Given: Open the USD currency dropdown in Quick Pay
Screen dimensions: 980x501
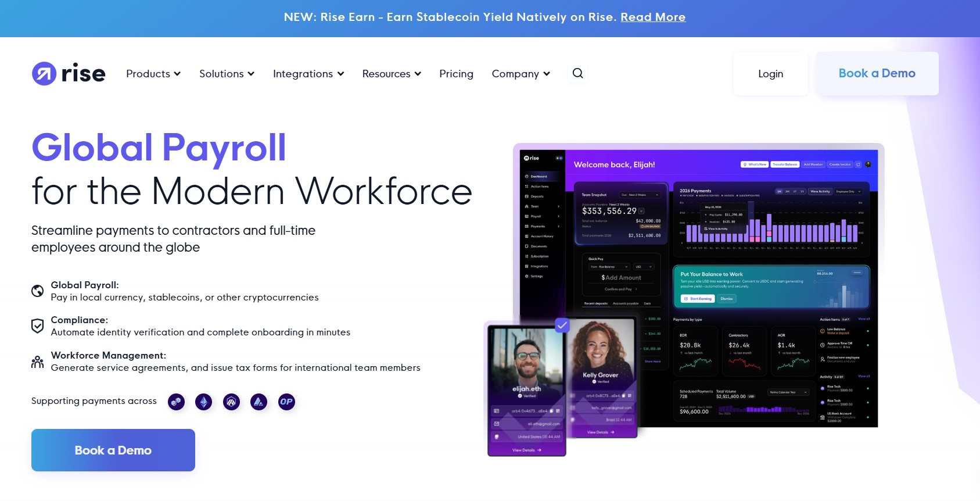Looking at the screenshot, I should click(643, 267).
